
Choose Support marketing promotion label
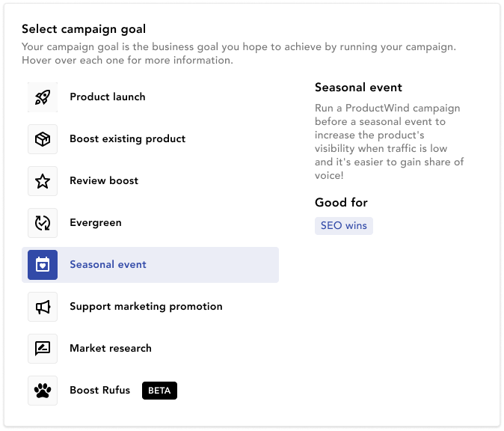[x=146, y=307]
